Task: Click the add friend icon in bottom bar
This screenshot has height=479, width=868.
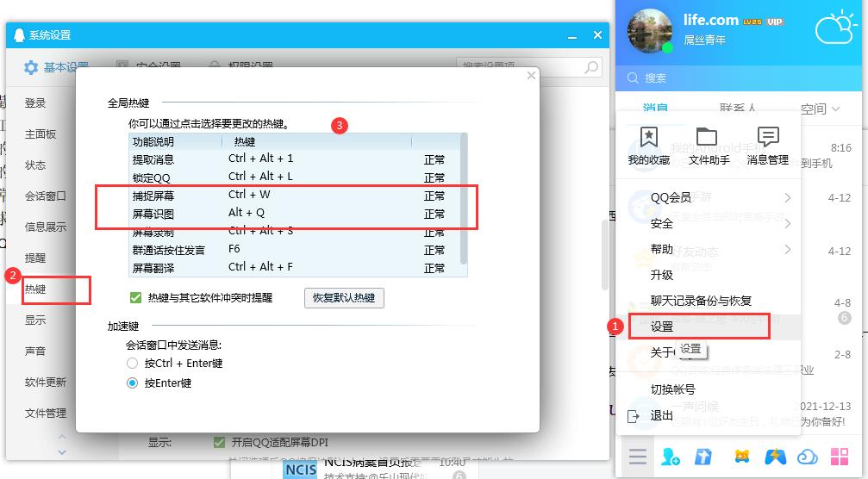Action: pos(671,457)
